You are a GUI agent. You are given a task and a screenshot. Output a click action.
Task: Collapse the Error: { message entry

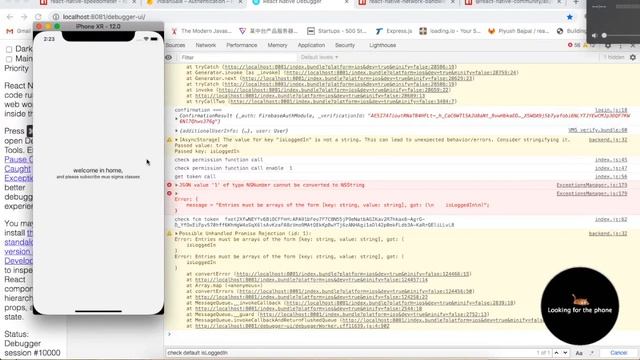(176, 193)
